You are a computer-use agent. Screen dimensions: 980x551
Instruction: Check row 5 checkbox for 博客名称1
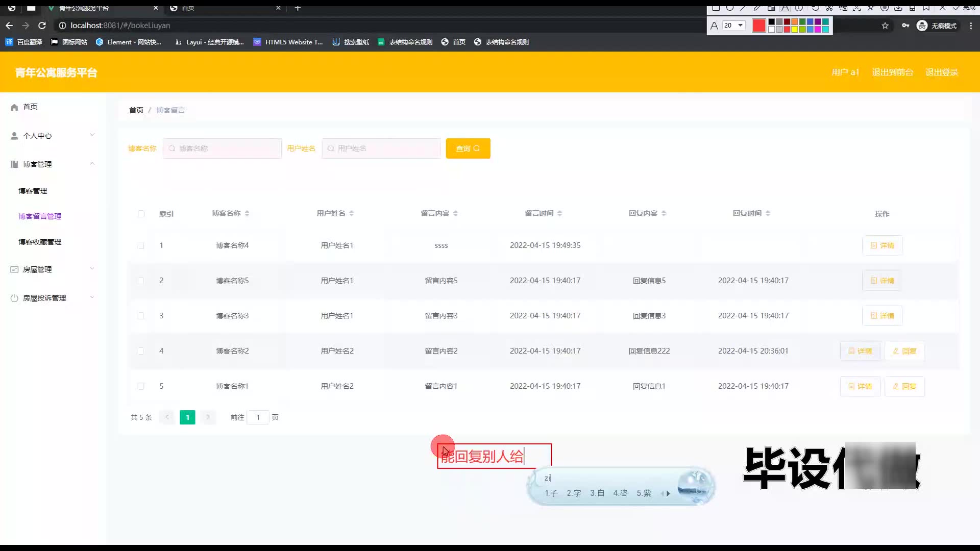tap(140, 386)
